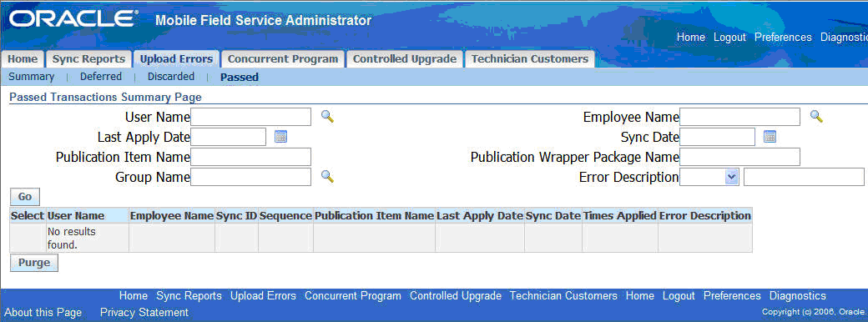The height and width of the screenshot is (322, 868).
Task: Click the footer Preferences link
Action: click(733, 296)
